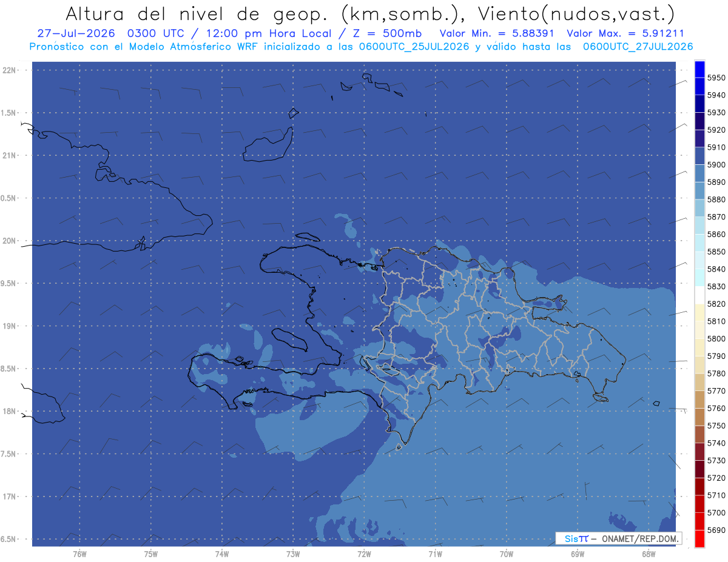Click 'Valor Max. = 5.91211'
Image resolution: width=728 pixels, height=562 pixels.
(625, 33)
